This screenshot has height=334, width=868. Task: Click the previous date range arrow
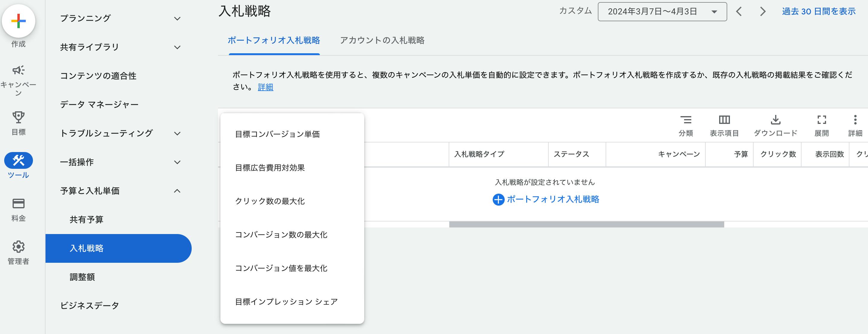click(x=739, y=11)
